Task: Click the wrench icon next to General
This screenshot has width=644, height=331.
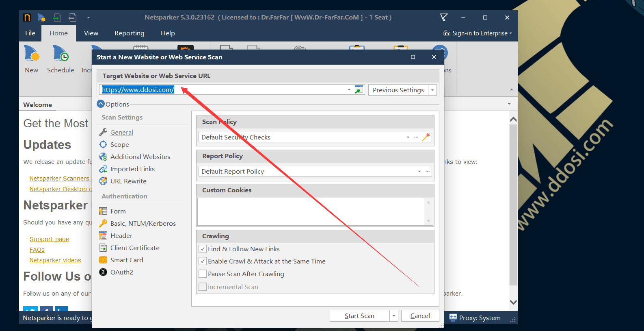Action: point(103,132)
